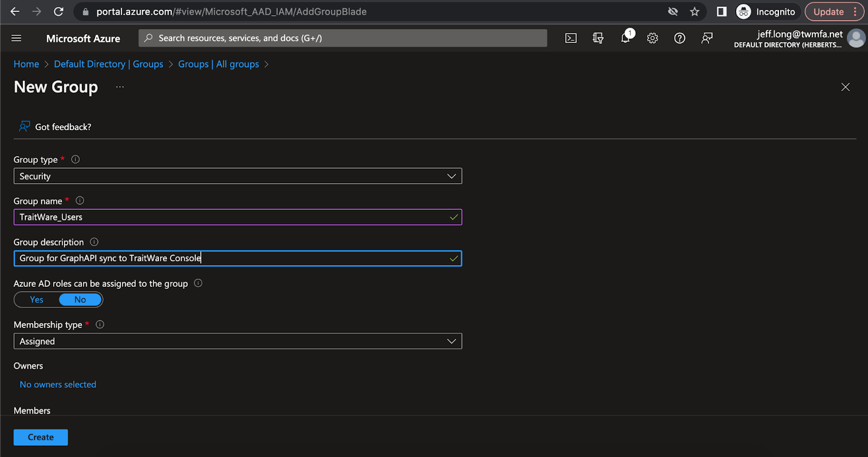Click Got feedback? link
Image resolution: width=868 pixels, height=457 pixels.
[x=63, y=127]
